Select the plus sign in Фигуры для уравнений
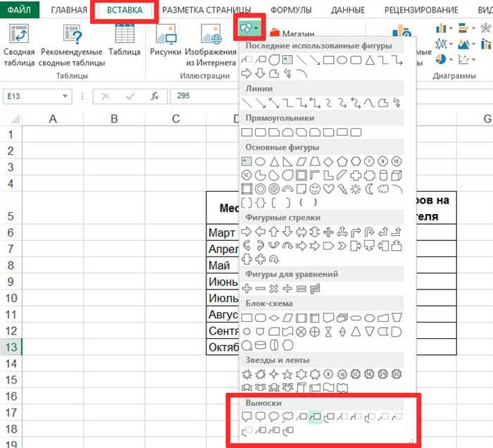 click(x=246, y=288)
